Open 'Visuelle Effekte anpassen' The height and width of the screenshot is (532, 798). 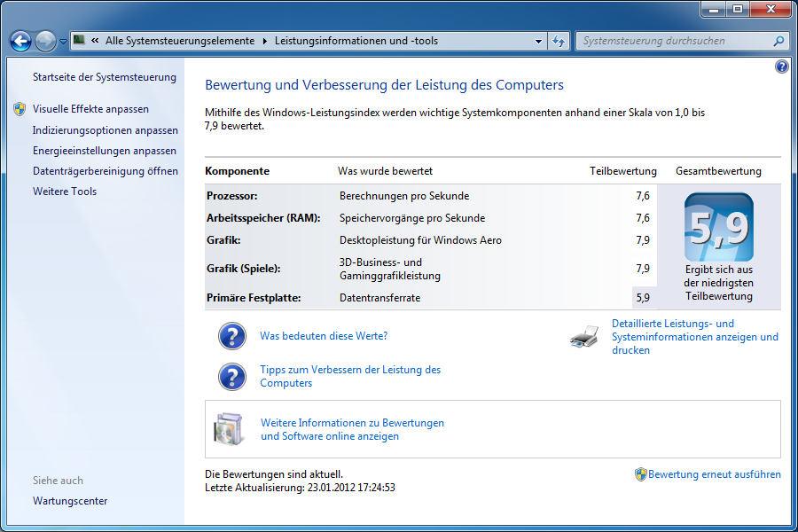(90, 109)
